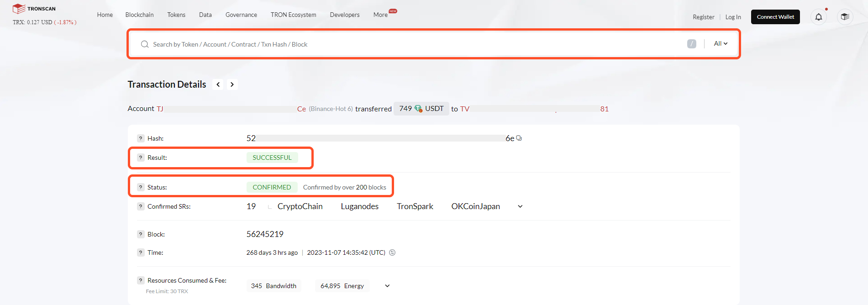Copy the transaction hash
The height and width of the screenshot is (305, 868).
point(519,138)
